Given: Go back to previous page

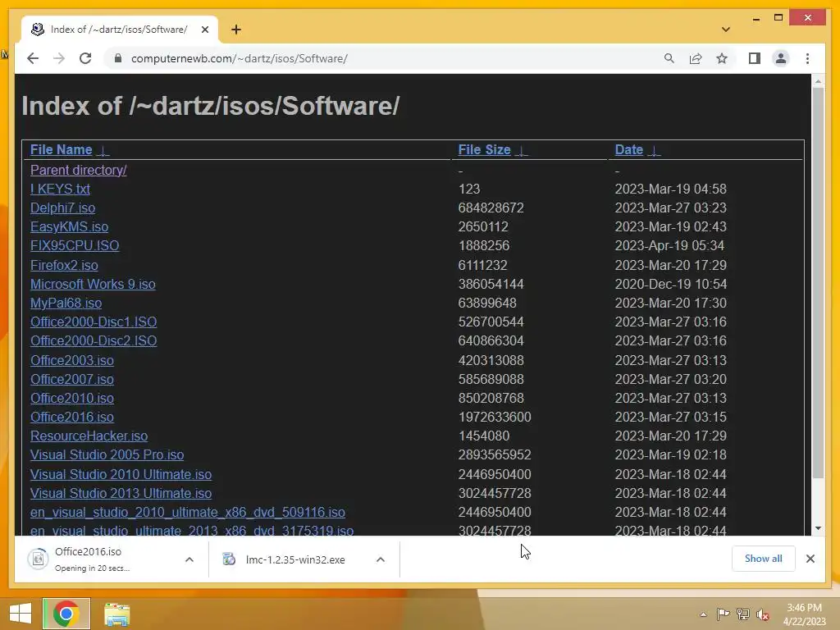Looking at the screenshot, I should point(33,58).
